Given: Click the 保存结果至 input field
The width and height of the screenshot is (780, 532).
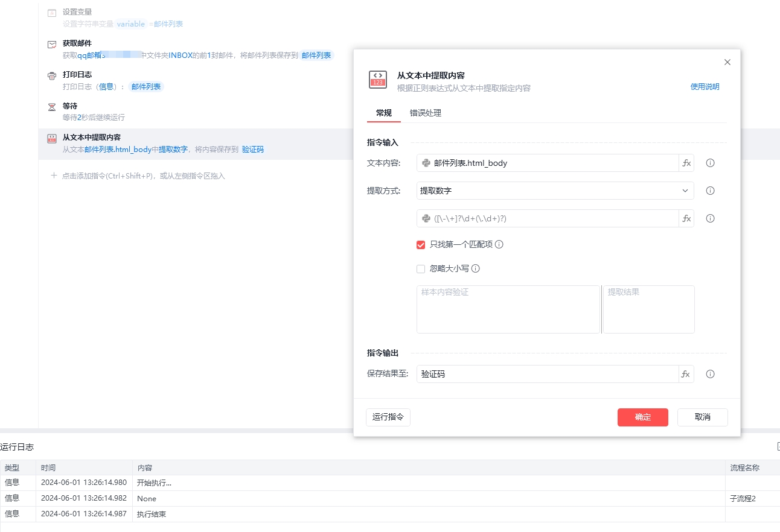Looking at the screenshot, I should [x=548, y=374].
